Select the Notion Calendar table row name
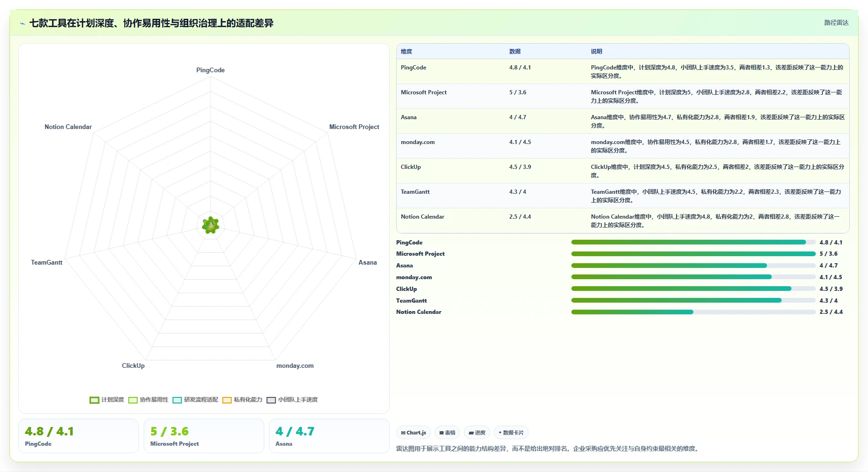This screenshot has width=868, height=472. click(x=422, y=217)
